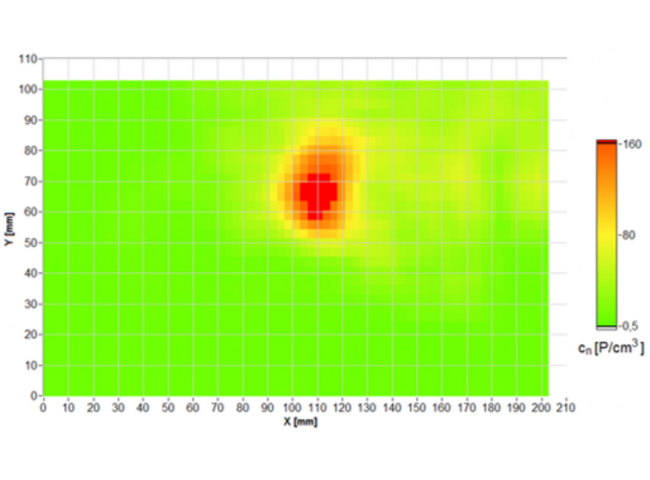Select the 160 value on color scale
This screenshot has width=650, height=480.
(x=633, y=144)
